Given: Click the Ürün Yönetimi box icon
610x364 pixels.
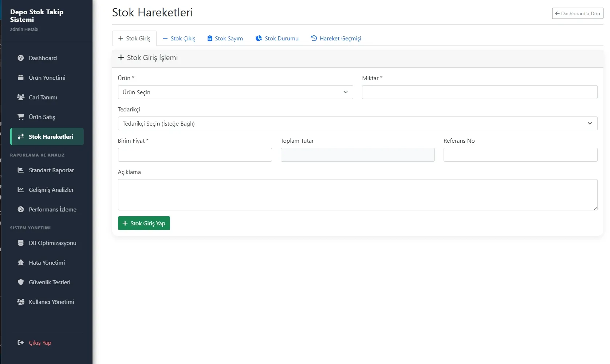Looking at the screenshot, I should click(x=21, y=78).
